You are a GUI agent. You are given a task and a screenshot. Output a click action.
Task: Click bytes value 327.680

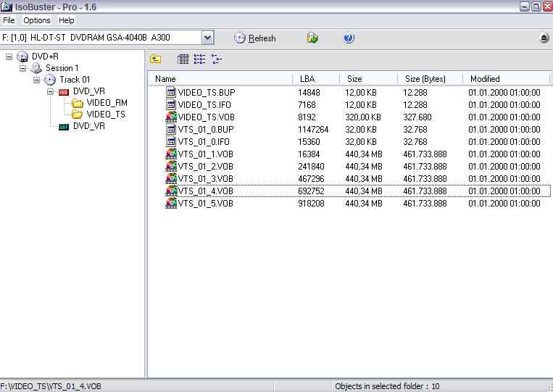point(417,117)
